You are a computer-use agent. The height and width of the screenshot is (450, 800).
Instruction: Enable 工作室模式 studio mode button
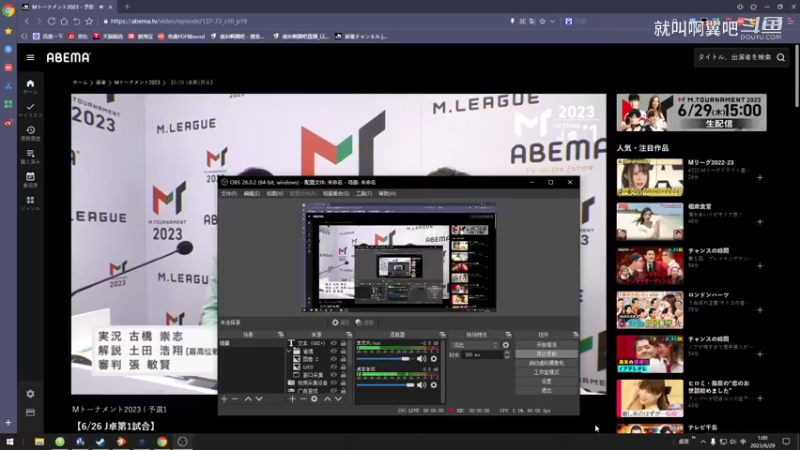(546, 372)
